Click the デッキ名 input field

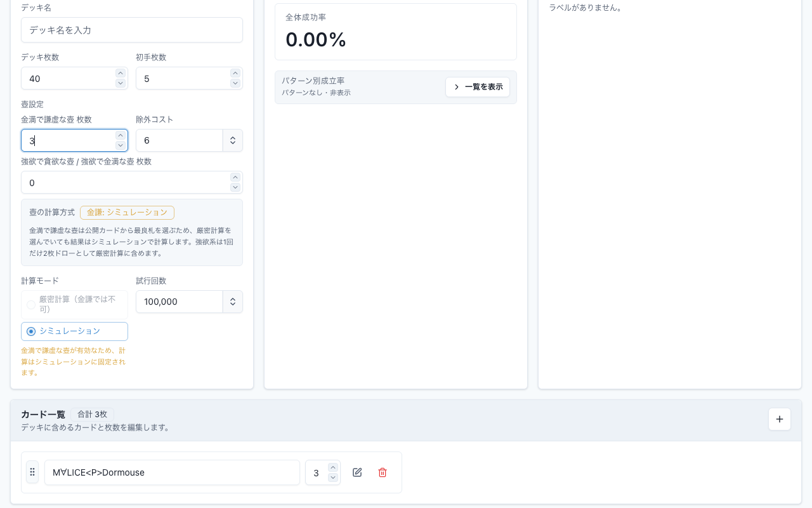[132, 30]
